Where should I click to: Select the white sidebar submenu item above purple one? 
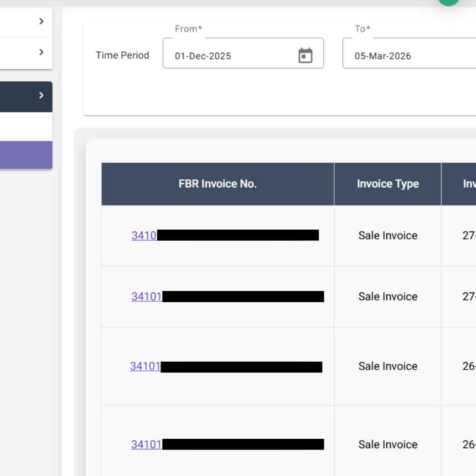(x=26, y=126)
